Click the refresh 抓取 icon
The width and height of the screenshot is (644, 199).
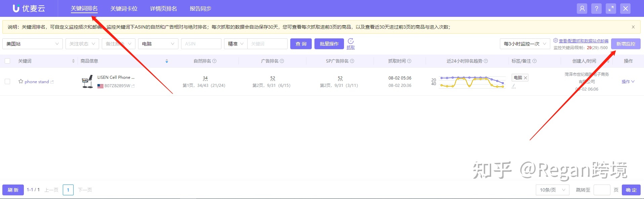tap(350, 41)
